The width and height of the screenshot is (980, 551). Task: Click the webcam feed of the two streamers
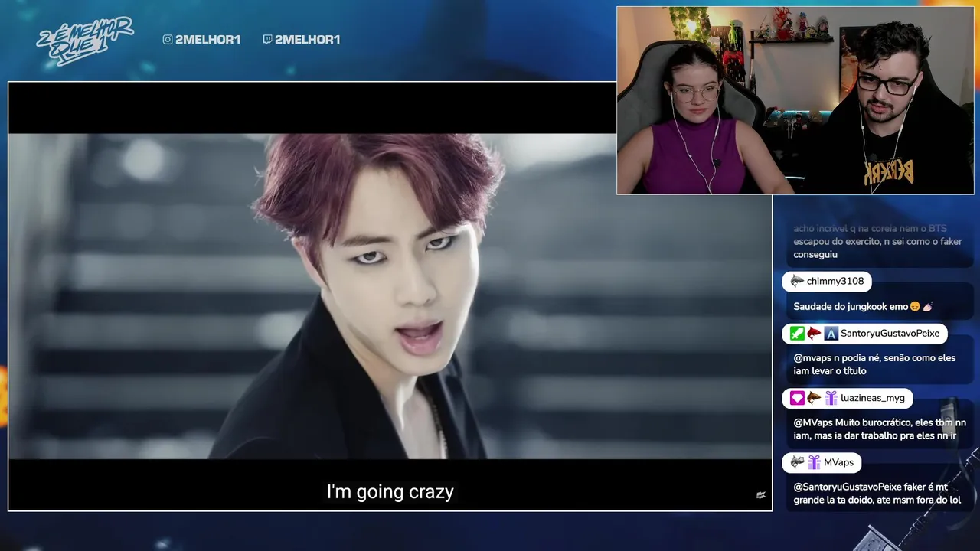pos(795,100)
